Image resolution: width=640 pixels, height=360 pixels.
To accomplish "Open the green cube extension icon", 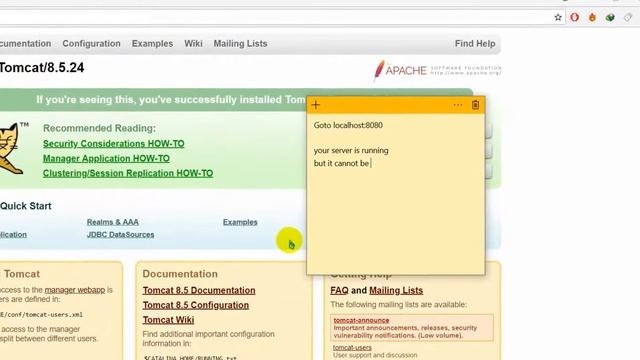I will tap(610, 17).
